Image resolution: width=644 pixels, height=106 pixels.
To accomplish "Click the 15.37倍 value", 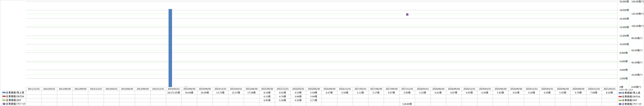I will tap(236, 93).
